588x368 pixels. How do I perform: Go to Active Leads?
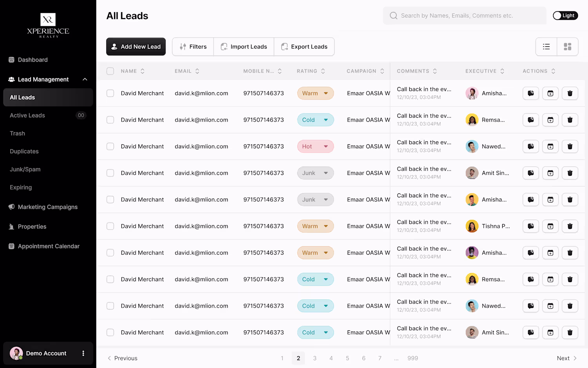(27, 115)
